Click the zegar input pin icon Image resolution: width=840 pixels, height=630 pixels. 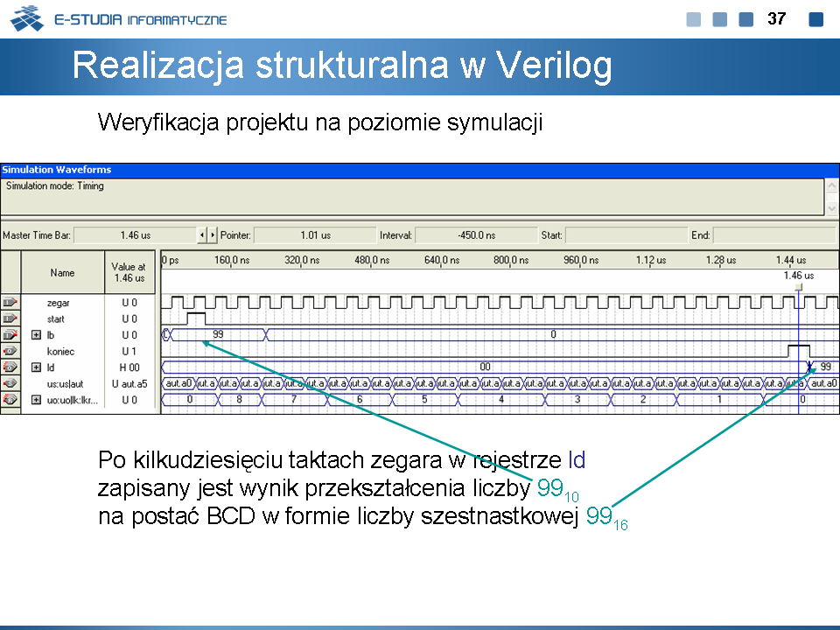(x=10, y=303)
